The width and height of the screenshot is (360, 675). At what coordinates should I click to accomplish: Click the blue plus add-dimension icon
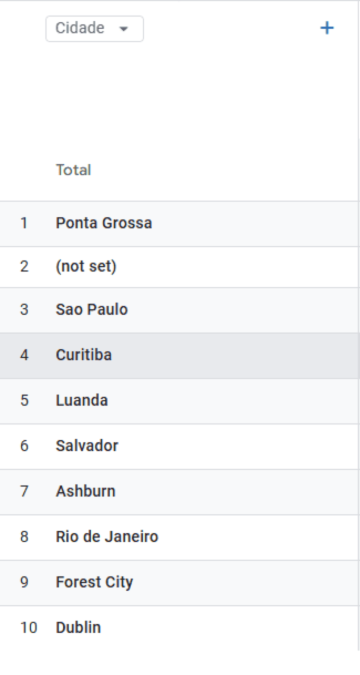[327, 28]
